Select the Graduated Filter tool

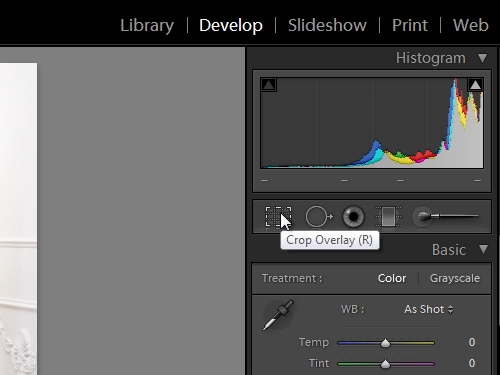click(389, 217)
